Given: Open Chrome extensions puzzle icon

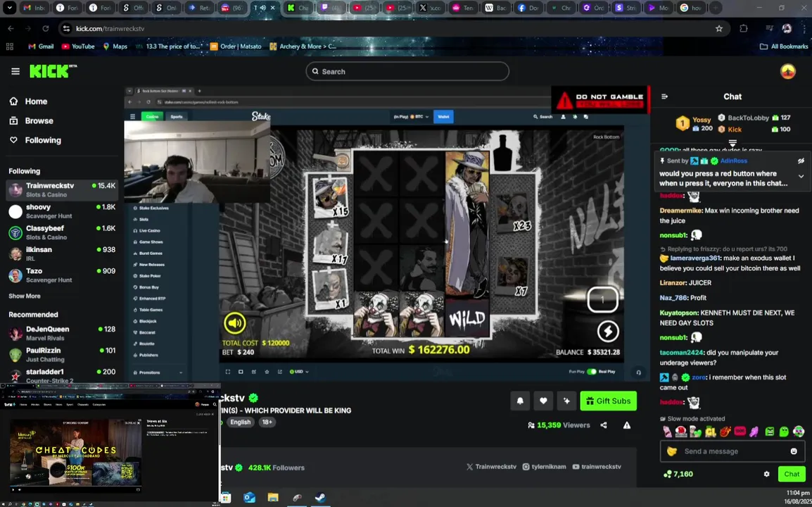Looking at the screenshot, I should [x=744, y=28].
